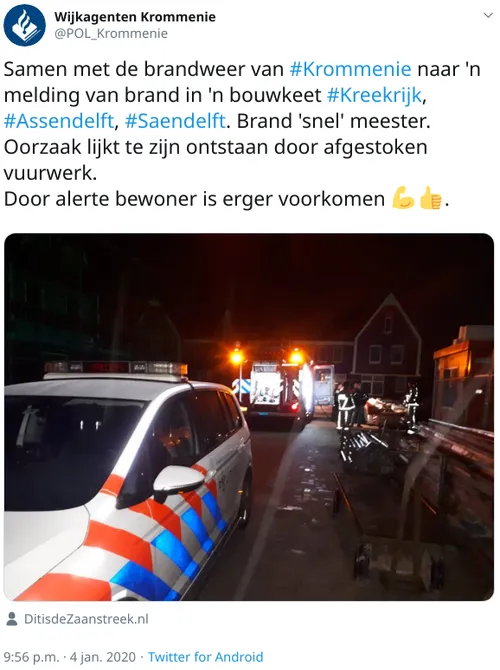Open the DitisdeZaanstreek.nl tagged account
This screenshot has height=670, width=500.
[86, 619]
